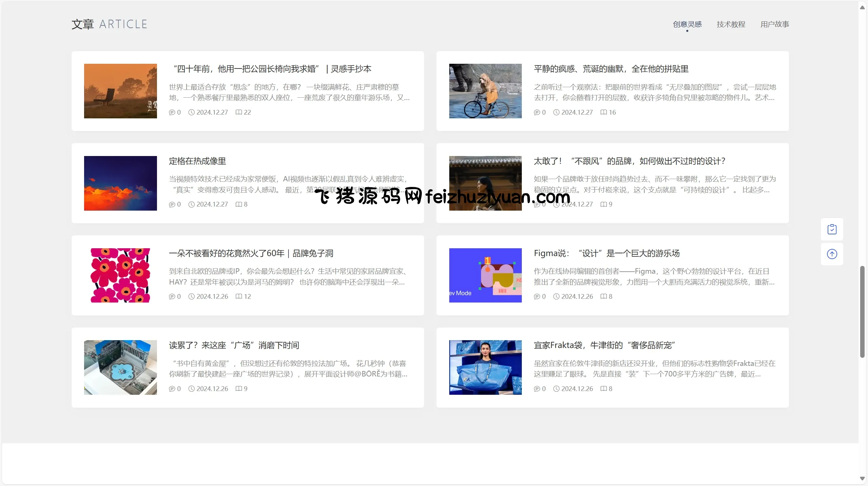The height and width of the screenshot is (486, 868).
Task: Click the back-to-top arrow icon
Action: pyautogui.click(x=832, y=254)
